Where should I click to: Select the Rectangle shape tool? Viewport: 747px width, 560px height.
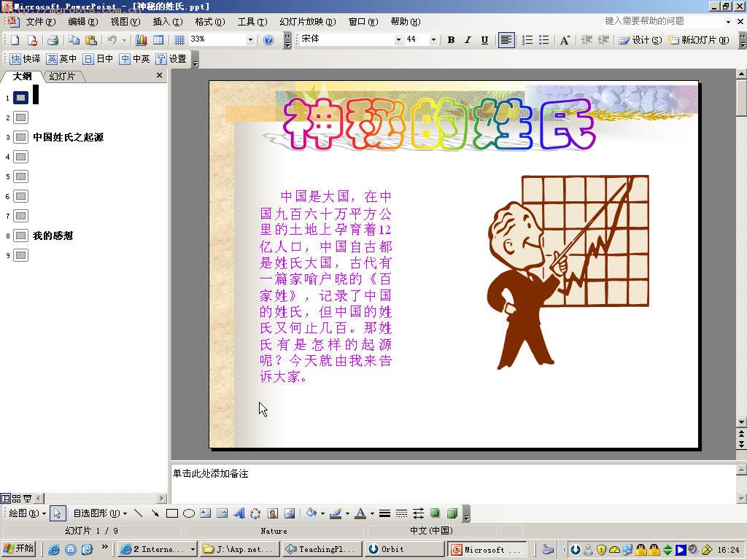[x=172, y=513]
